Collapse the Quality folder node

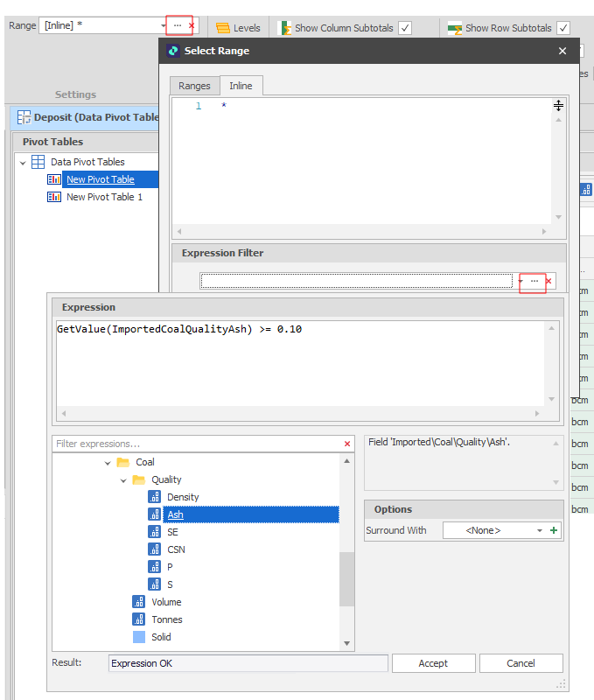(x=123, y=479)
